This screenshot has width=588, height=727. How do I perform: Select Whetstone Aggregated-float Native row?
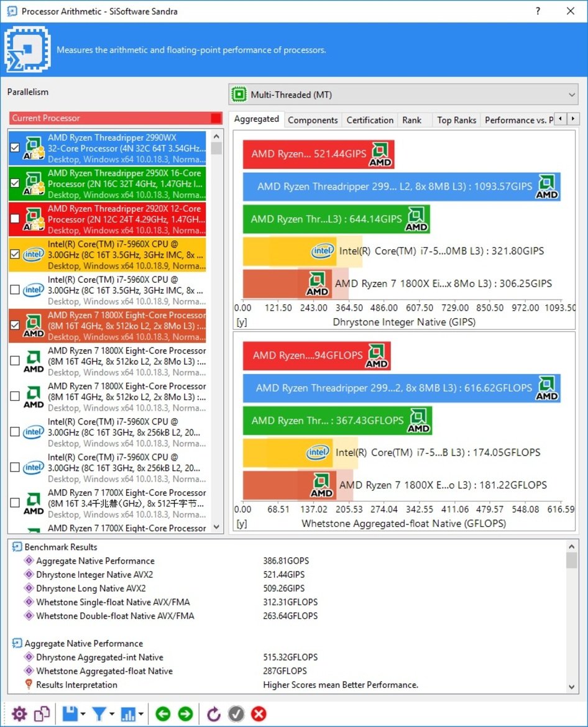click(288, 671)
